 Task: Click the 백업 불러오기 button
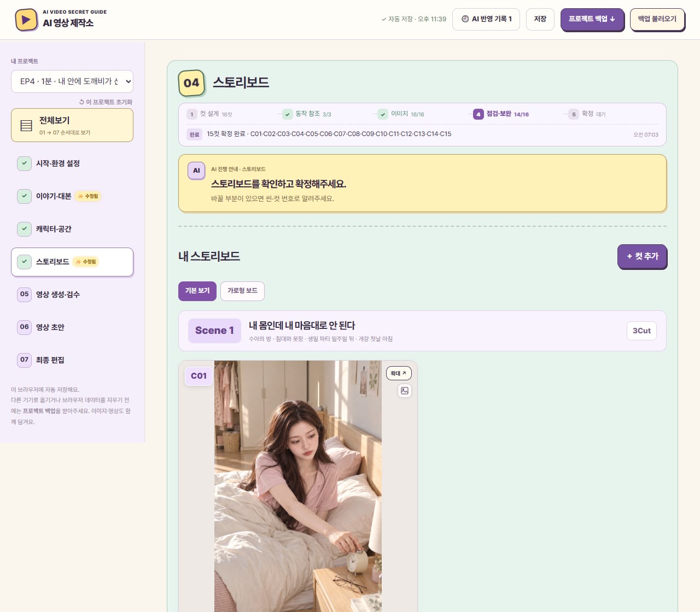pyautogui.click(x=657, y=19)
